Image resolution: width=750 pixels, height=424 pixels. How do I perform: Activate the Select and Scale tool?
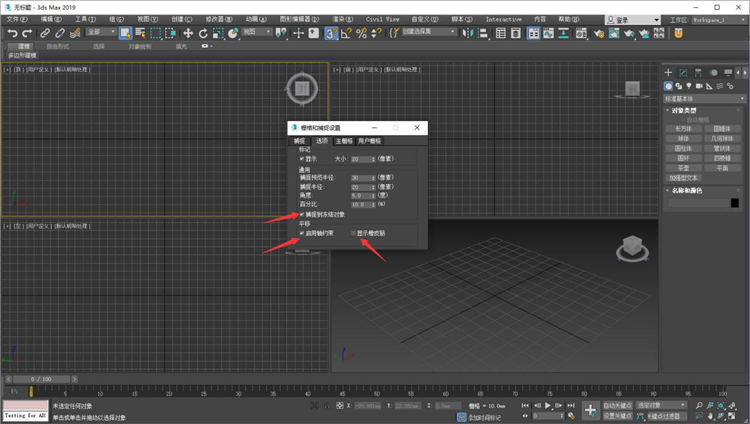click(218, 33)
